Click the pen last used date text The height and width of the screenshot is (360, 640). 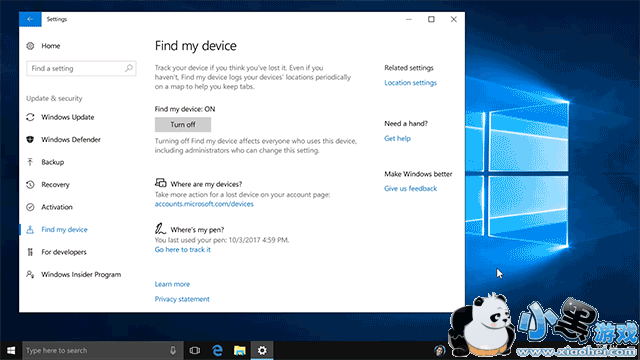tap(222, 240)
